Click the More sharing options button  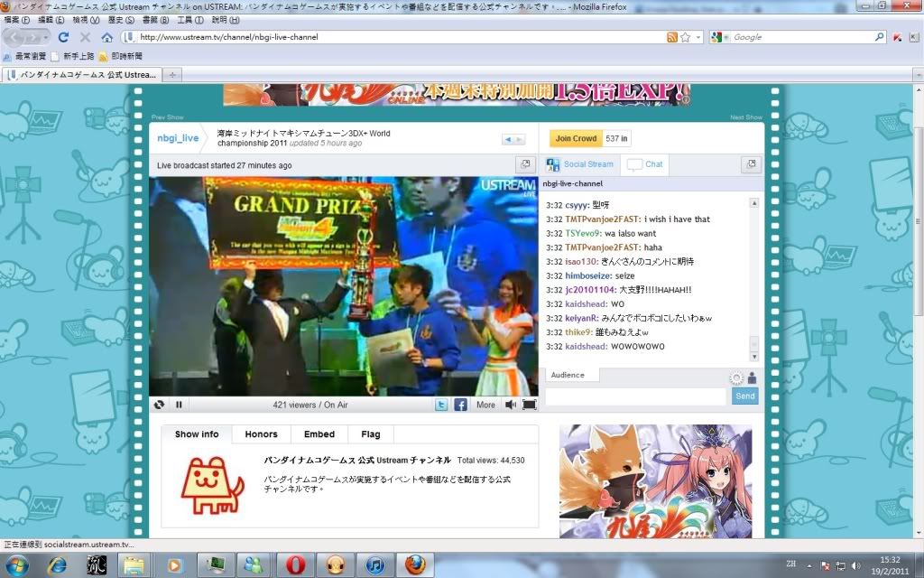click(485, 406)
